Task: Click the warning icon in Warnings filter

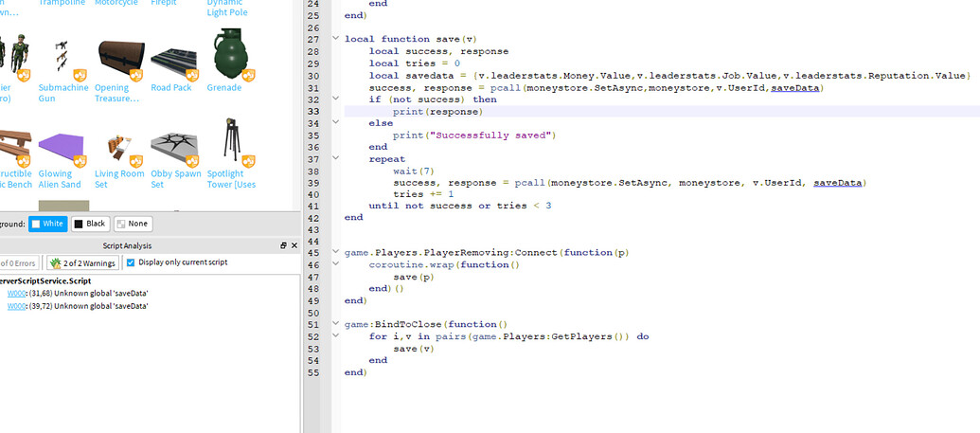Action: point(55,262)
